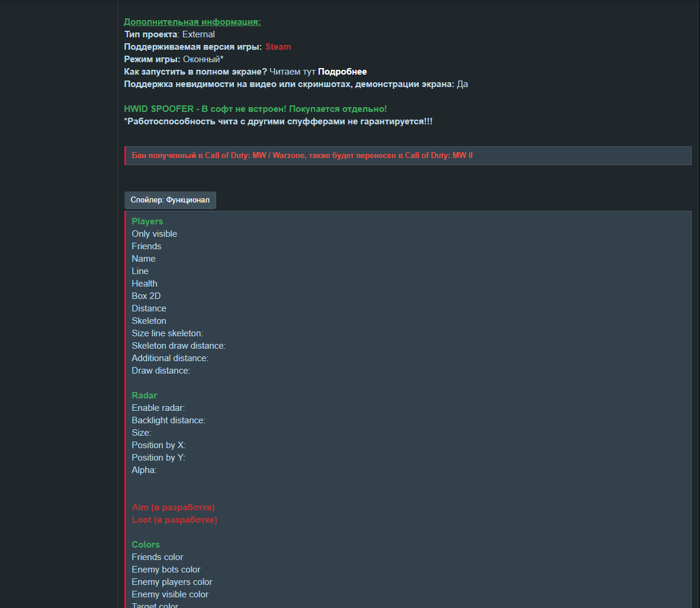Click the "Enemy bots color" entry

point(166,570)
